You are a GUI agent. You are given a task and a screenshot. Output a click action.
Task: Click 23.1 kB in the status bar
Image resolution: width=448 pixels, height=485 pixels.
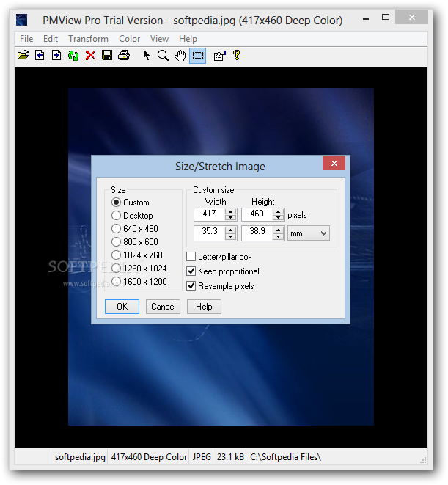pos(230,457)
